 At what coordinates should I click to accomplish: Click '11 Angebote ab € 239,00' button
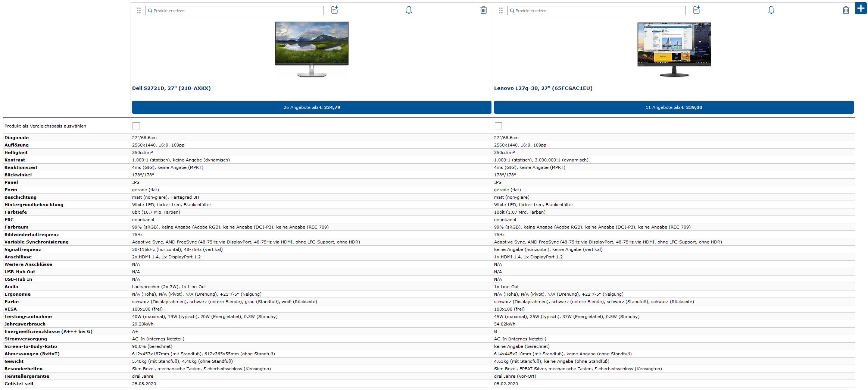pos(674,107)
